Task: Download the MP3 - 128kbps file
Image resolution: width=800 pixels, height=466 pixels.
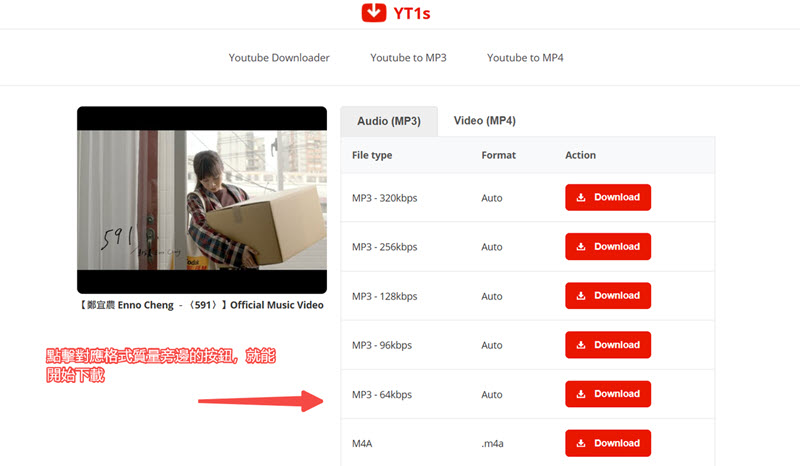Action: pos(608,296)
